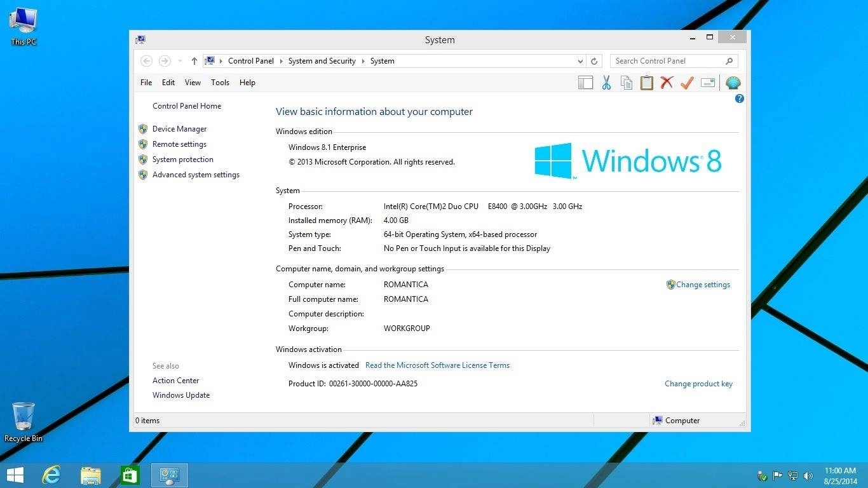
Task: Click the Copy pages toolbar icon
Action: coord(627,83)
